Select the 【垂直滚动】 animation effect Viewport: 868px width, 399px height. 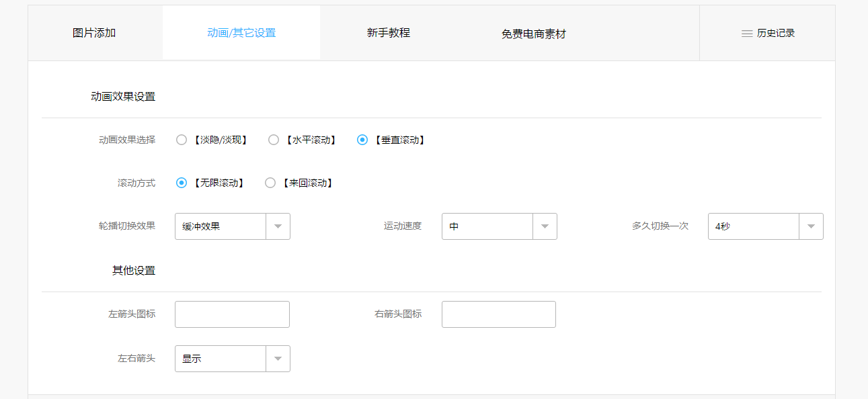pos(362,139)
